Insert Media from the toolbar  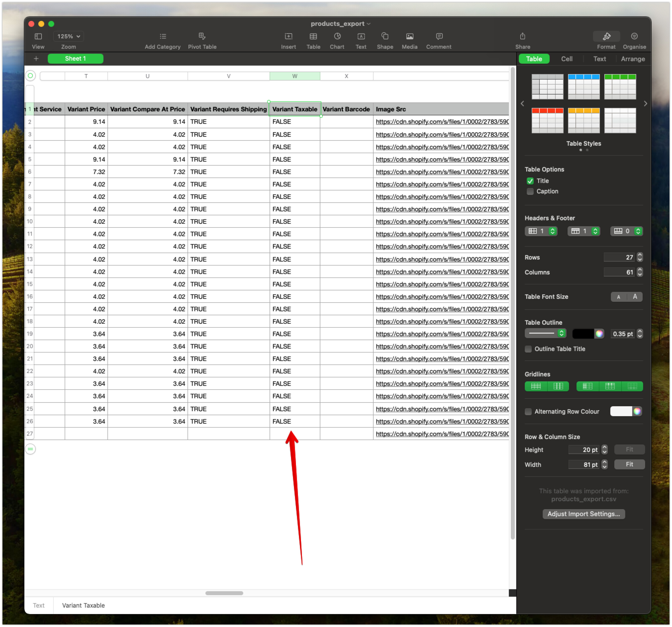pyautogui.click(x=409, y=37)
